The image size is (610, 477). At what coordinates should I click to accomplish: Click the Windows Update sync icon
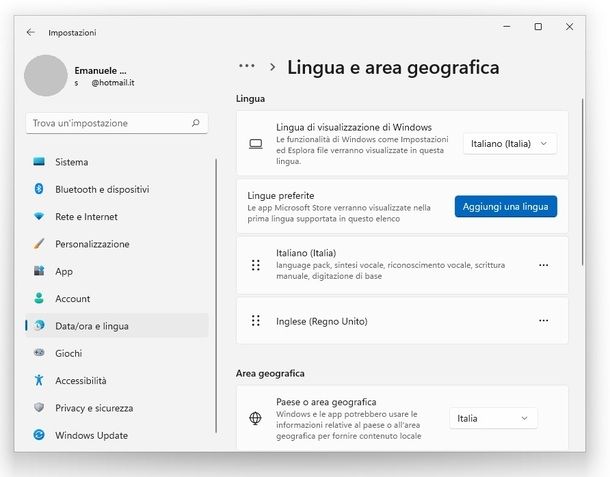(x=39, y=435)
